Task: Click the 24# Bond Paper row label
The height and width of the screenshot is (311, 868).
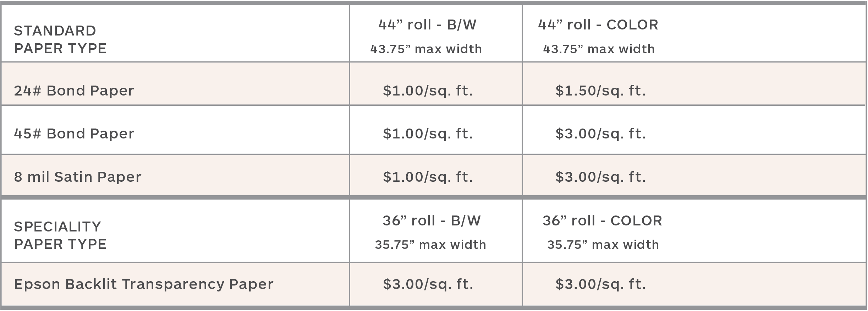Action: [74, 91]
